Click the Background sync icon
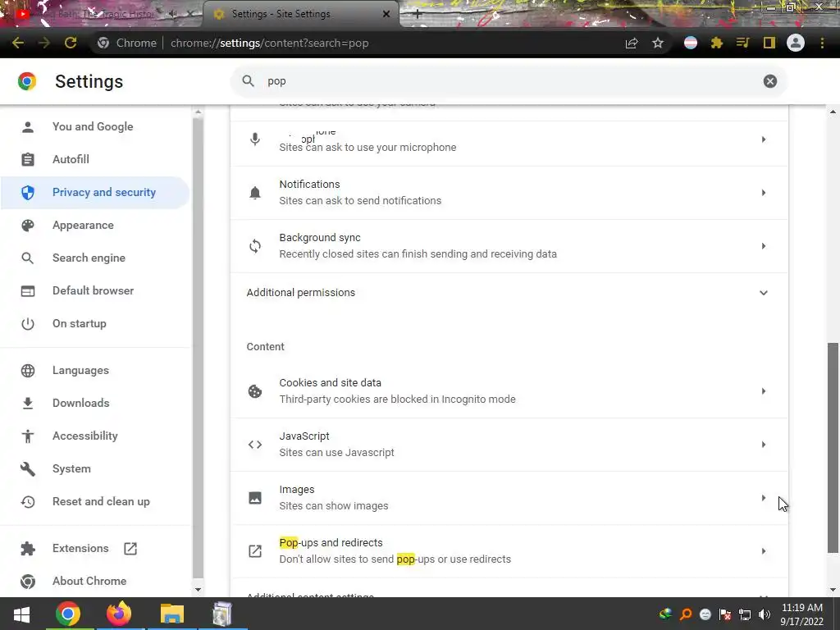The image size is (840, 630). [255, 246]
